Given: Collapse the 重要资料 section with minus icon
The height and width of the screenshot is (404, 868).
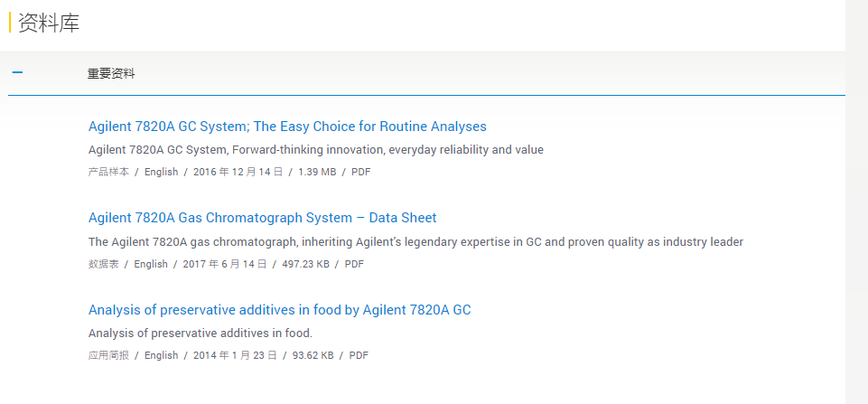Looking at the screenshot, I should (x=18, y=72).
